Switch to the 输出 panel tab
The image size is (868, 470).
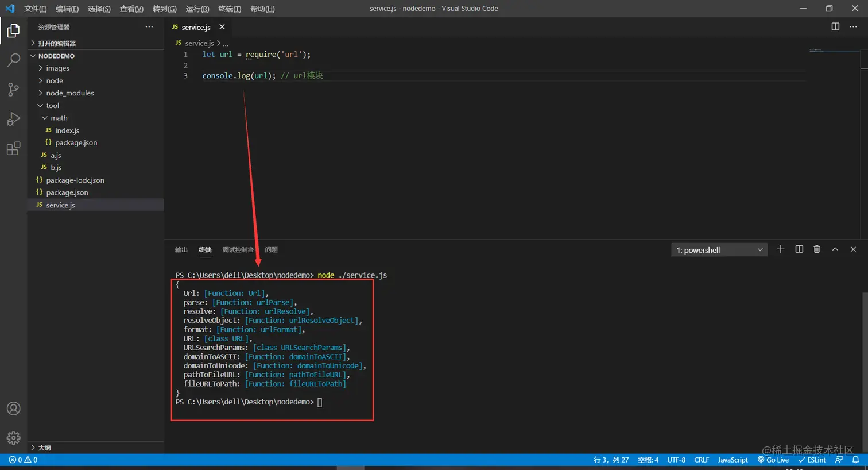tap(181, 250)
